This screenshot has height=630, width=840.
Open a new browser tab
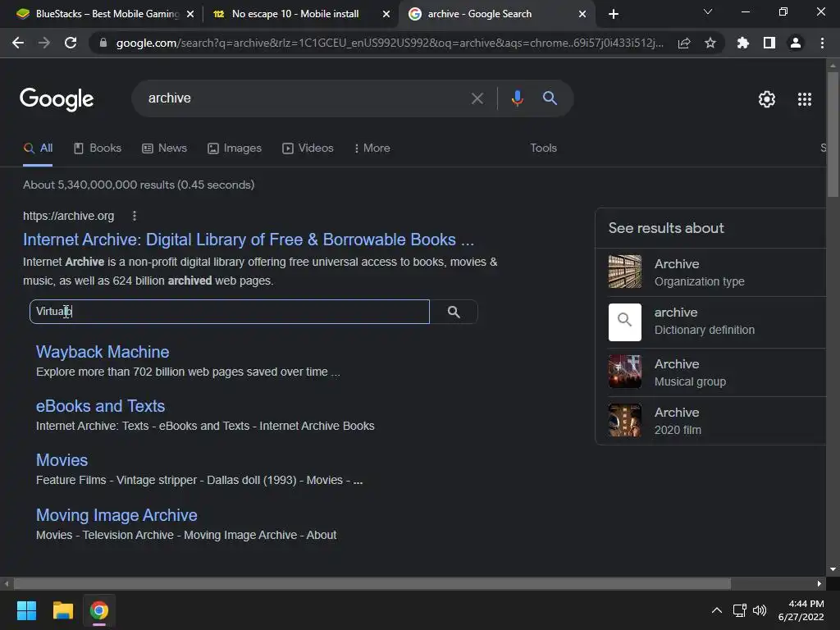pyautogui.click(x=614, y=14)
